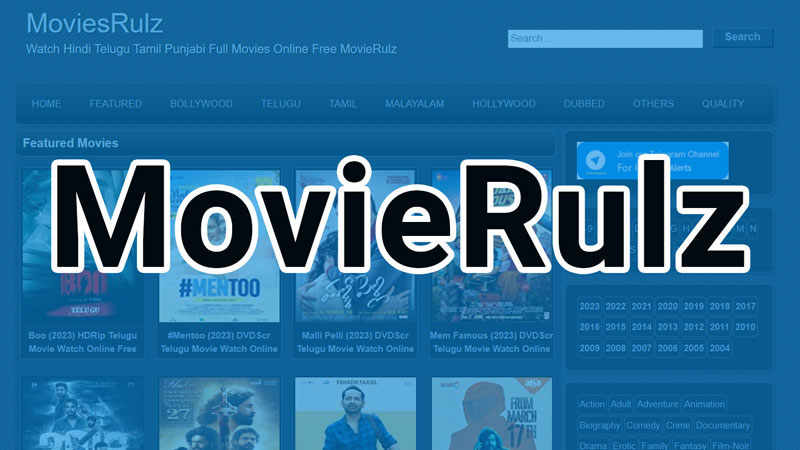The height and width of the screenshot is (450, 800).
Task: Open the HOME menu item
Action: tap(46, 104)
